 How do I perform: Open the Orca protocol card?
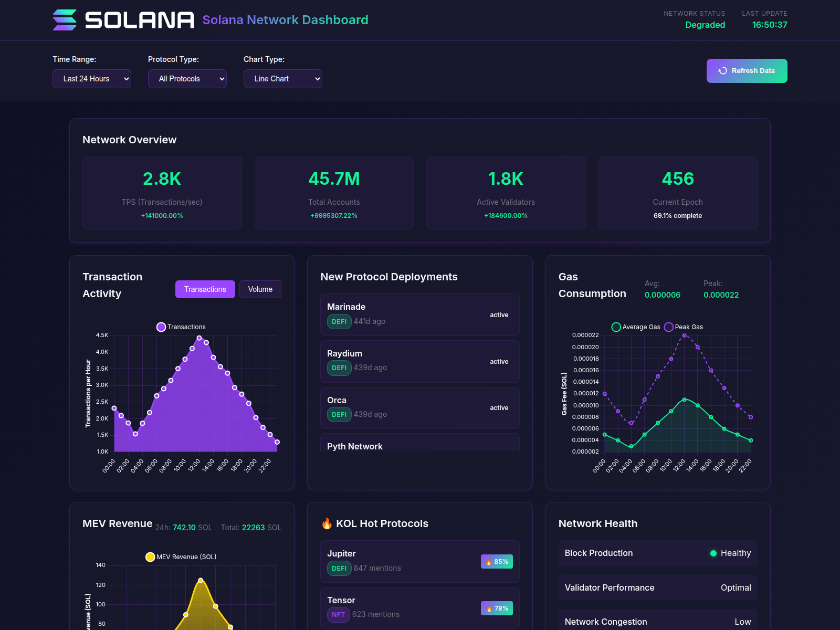420,408
